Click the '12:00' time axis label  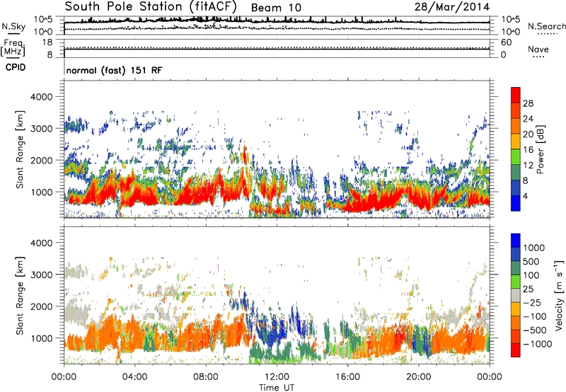coord(277,377)
